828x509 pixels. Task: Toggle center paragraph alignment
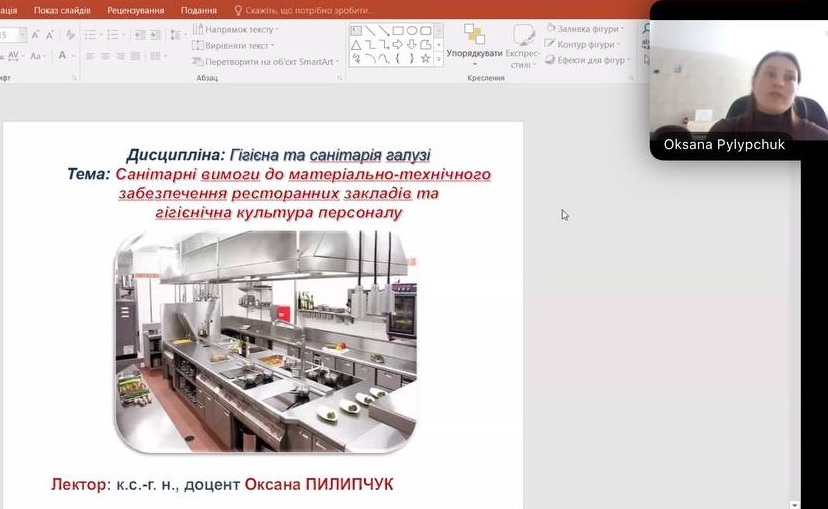103,57
